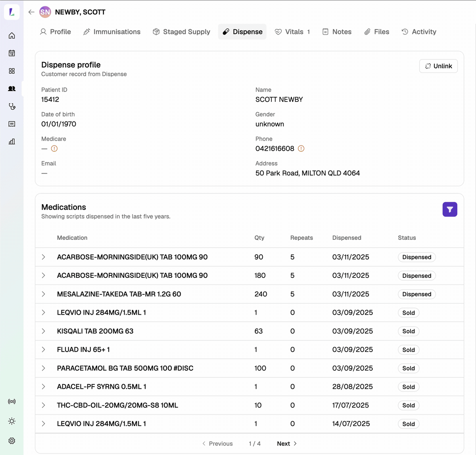Open the Calendar sidebar icon
Viewport: 476px width, 455px height.
pyautogui.click(x=12, y=53)
